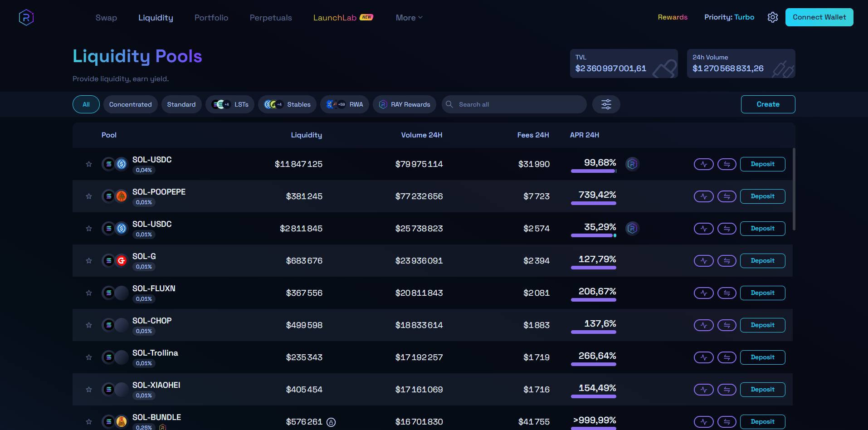
Task: Open chart icon for SOL-XIAOHEI pool
Action: [703, 390]
